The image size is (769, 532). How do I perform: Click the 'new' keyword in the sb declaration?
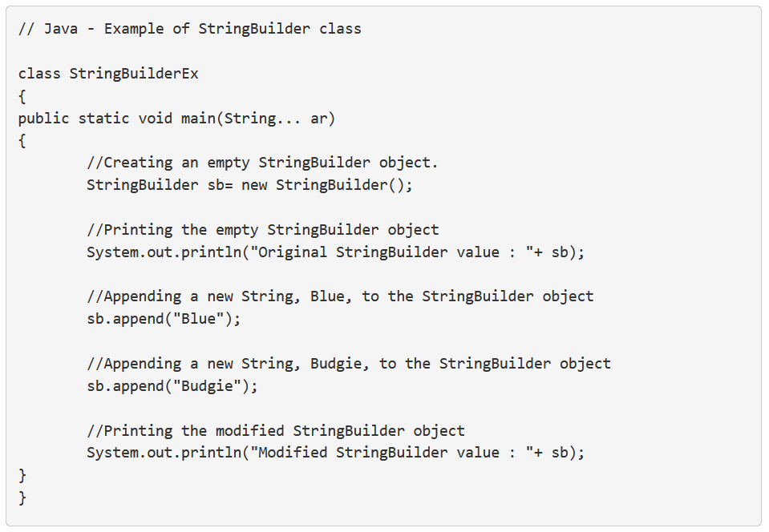click(254, 185)
